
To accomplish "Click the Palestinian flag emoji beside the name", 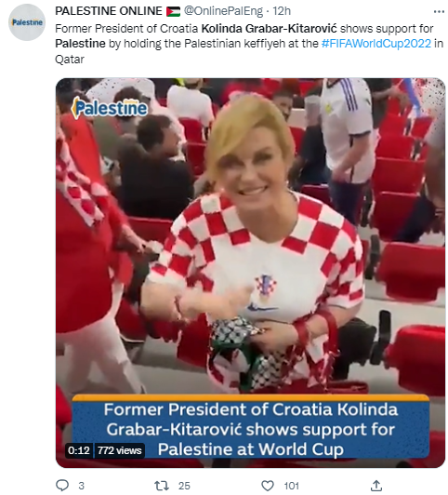I will (173, 12).
